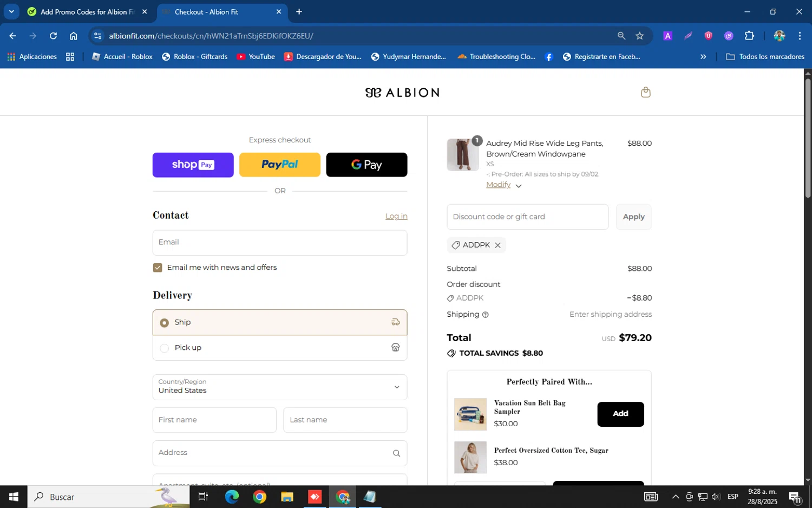Add Vacation Sun Belt Bag Sampler

pyautogui.click(x=620, y=414)
